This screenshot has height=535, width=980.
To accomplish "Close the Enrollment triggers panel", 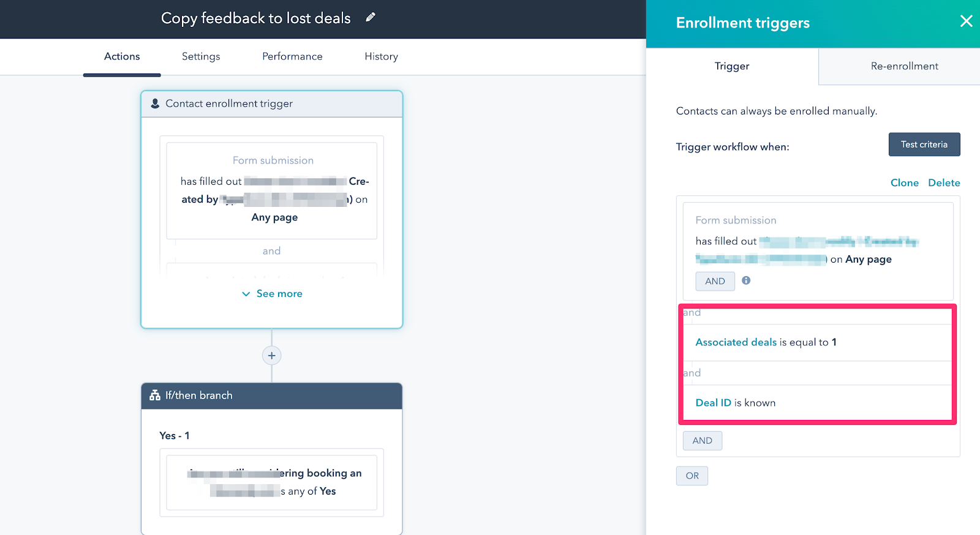I will tap(966, 21).
